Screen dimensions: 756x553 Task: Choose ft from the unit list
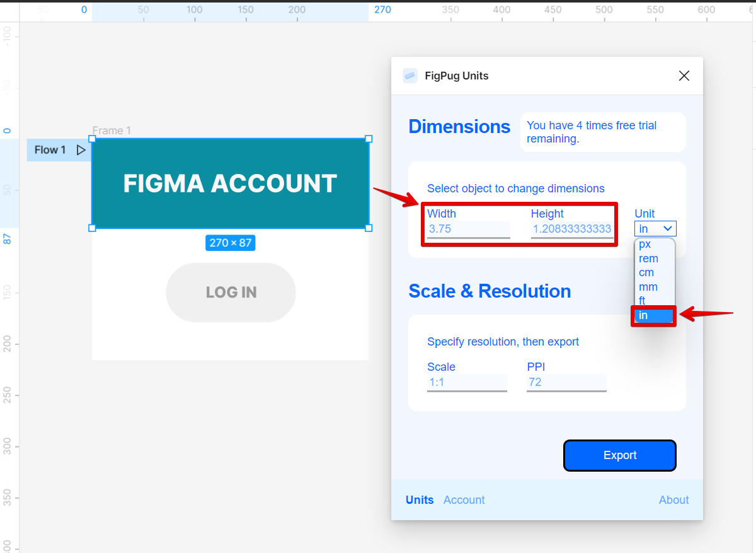click(x=643, y=301)
